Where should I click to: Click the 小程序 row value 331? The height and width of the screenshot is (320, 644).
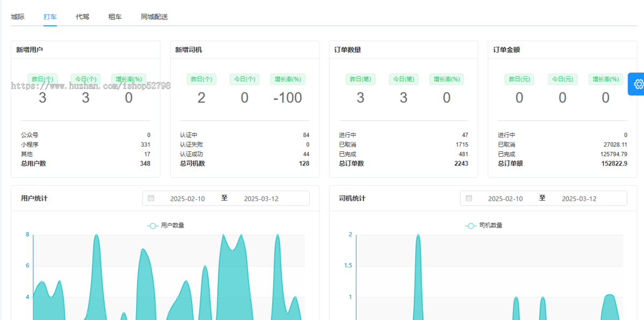(x=145, y=144)
